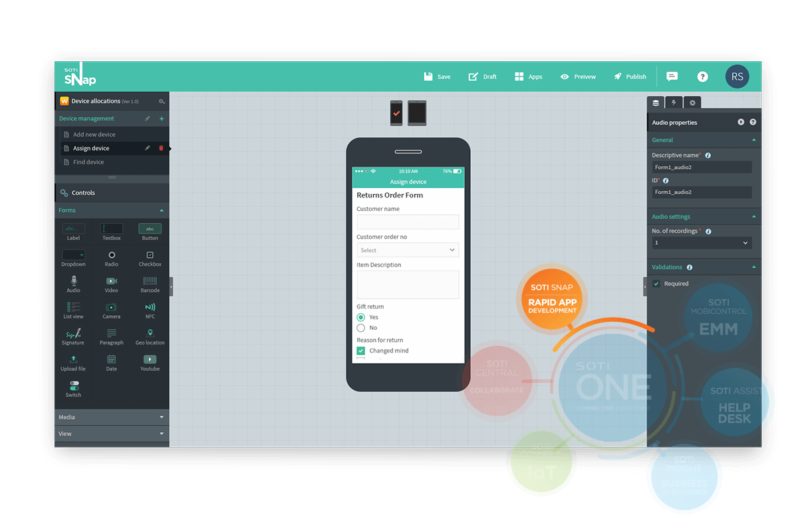Switch to phone device layout
This screenshot has height=532, width=798.
coord(396,113)
